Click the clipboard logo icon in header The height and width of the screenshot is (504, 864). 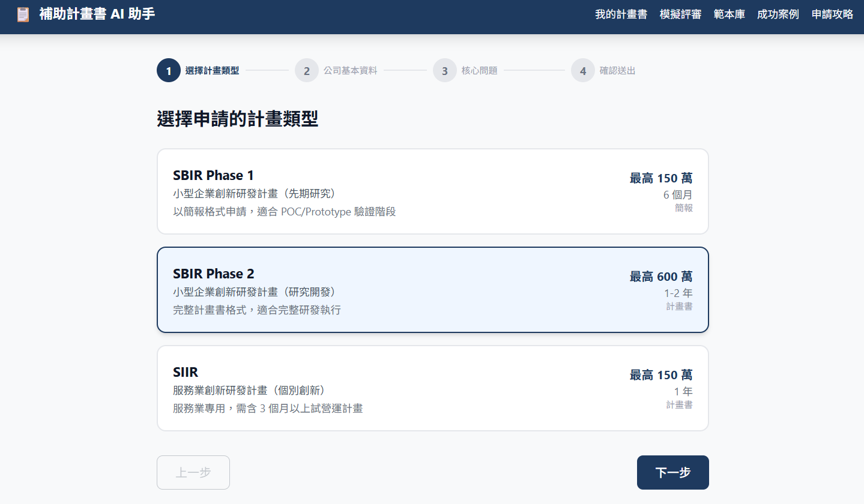23,14
